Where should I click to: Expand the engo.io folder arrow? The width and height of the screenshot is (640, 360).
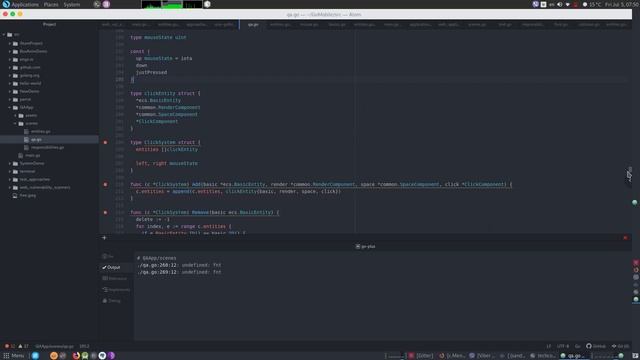coord(10,59)
